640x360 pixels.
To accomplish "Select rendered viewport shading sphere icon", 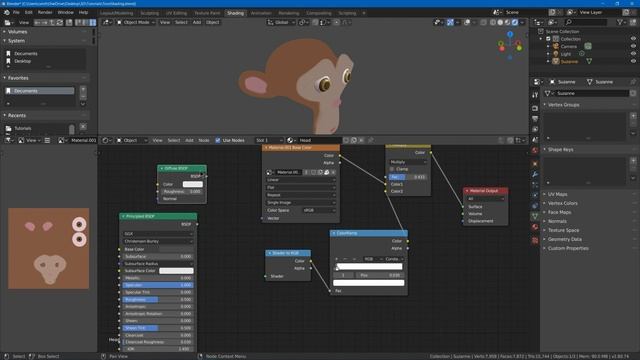I will coord(515,22).
